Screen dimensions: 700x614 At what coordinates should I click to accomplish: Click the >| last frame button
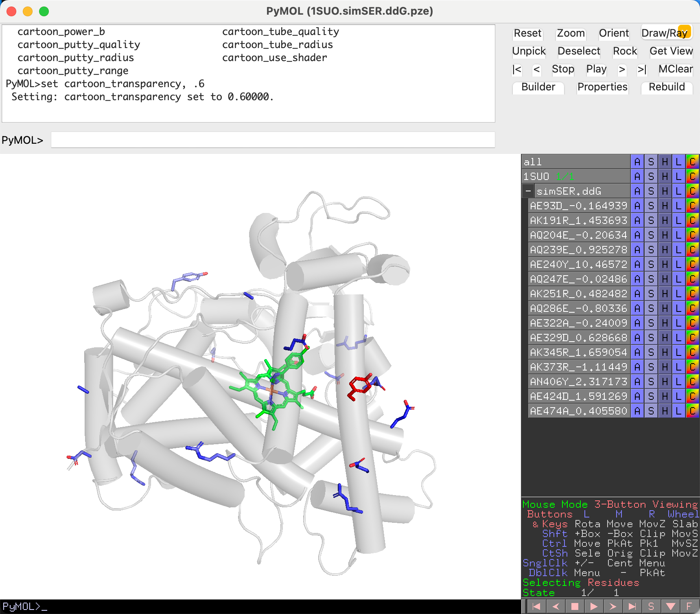pyautogui.click(x=642, y=69)
